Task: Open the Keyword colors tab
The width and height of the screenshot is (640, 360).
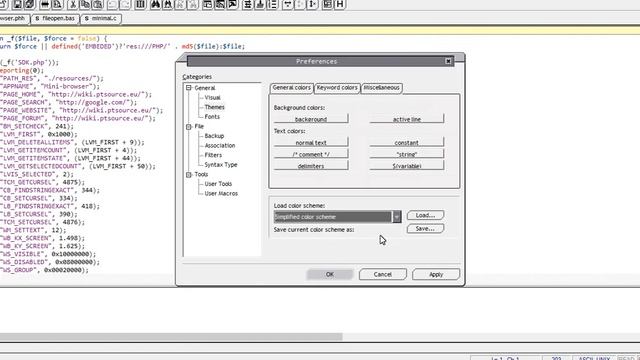Action: pyautogui.click(x=337, y=88)
